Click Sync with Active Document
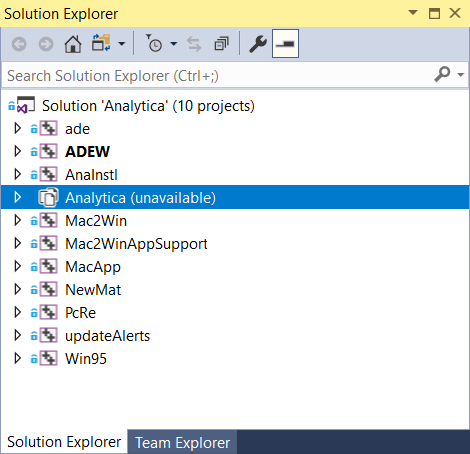The width and height of the screenshot is (470, 454). point(194,44)
